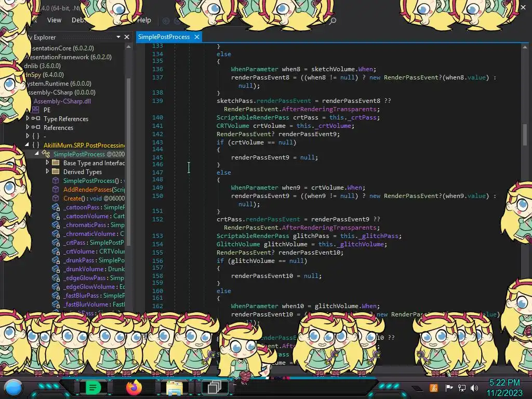Click the SimplePostProcess class icon
The height and width of the screenshot is (399, 532).
click(46, 154)
